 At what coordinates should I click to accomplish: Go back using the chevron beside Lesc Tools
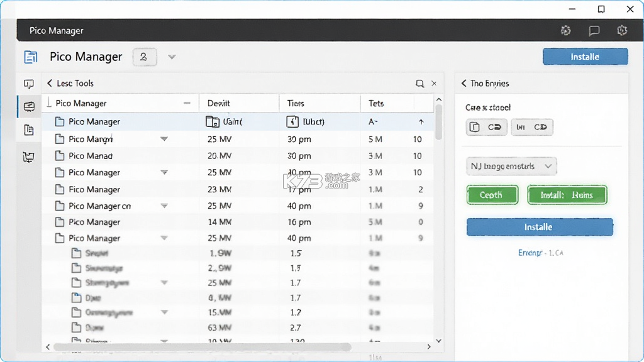pos(50,84)
